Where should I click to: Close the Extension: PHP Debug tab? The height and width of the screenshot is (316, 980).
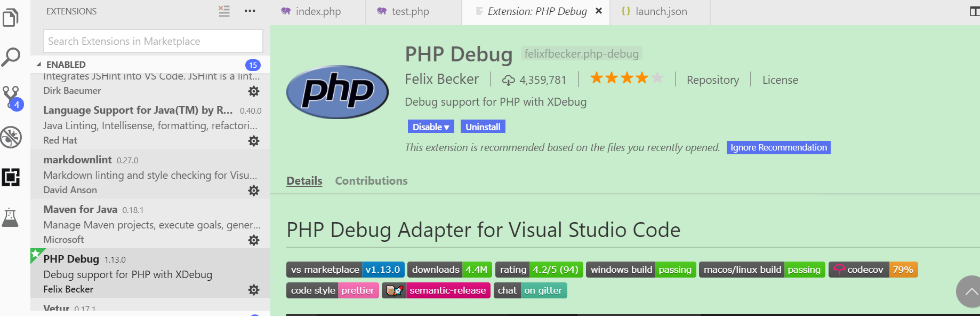pyautogui.click(x=599, y=11)
